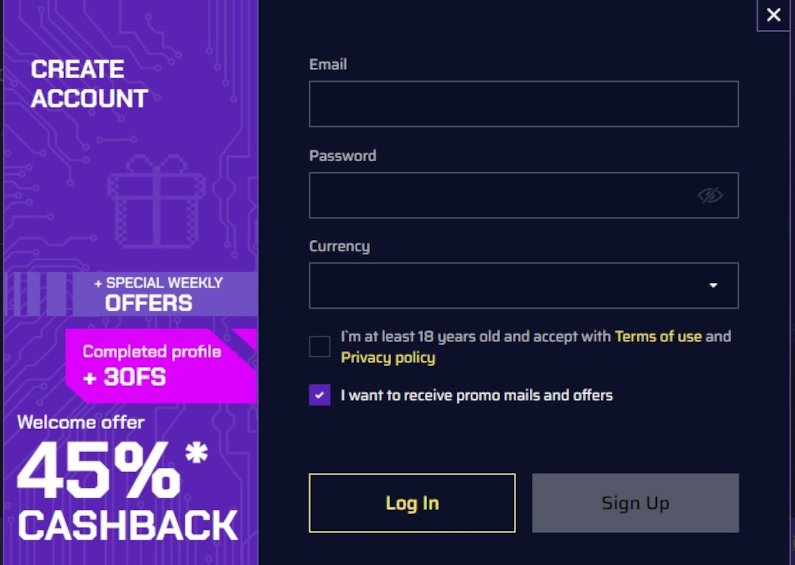Click the Special Weekly Offers banner

(158, 293)
